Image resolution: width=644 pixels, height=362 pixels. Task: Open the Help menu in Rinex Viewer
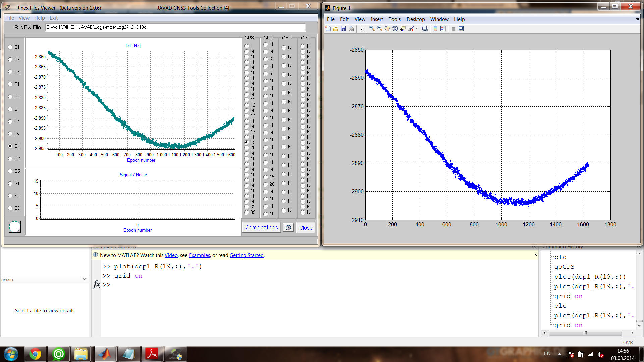[x=39, y=18]
